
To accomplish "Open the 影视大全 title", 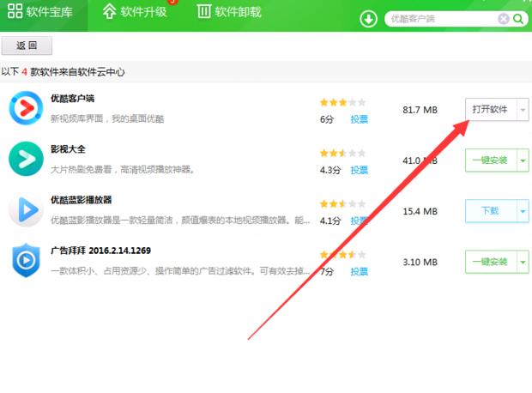I will [x=68, y=149].
